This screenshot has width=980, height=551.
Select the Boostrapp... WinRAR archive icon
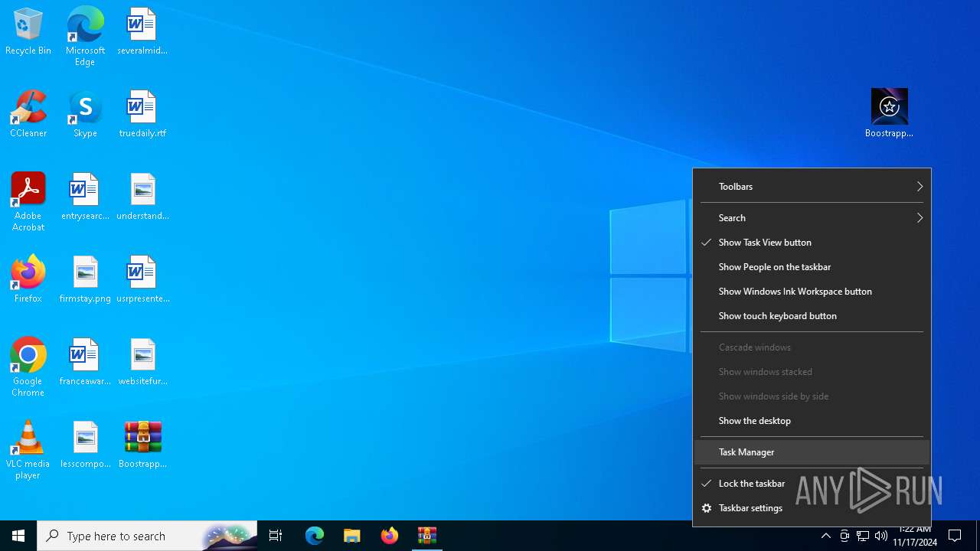click(142, 445)
